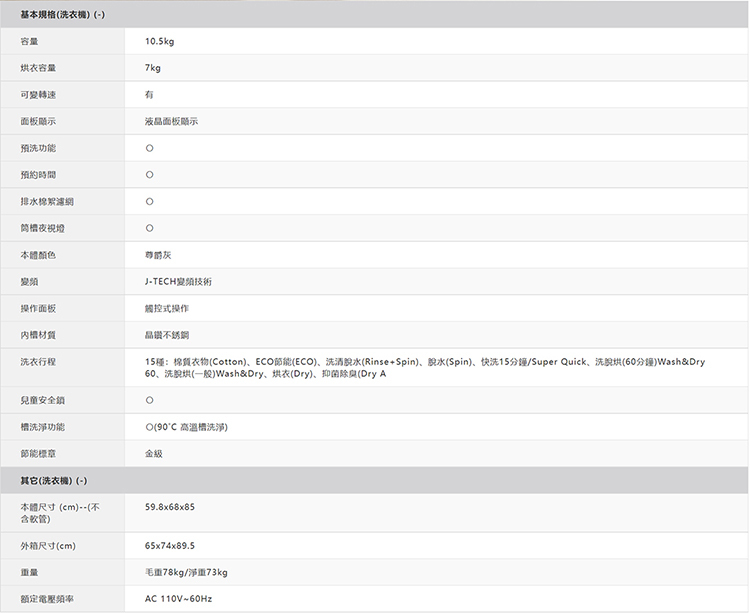Click the 晶鑽不銹鋼 inner tub material
This screenshot has width=750, height=613.
[166, 336]
